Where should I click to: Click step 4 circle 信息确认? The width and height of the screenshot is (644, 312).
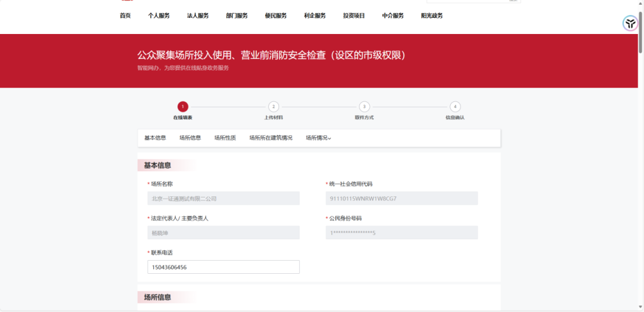(x=455, y=107)
